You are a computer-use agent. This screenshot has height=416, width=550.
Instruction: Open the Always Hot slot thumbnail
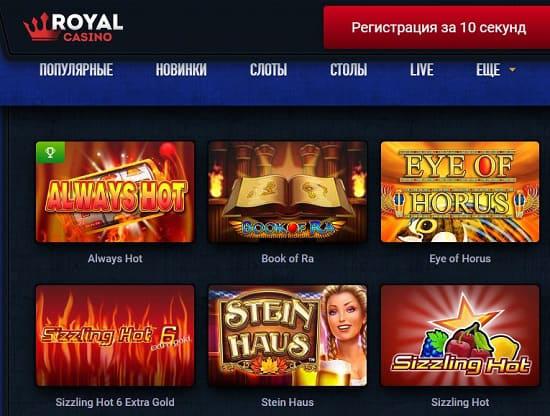coord(115,192)
